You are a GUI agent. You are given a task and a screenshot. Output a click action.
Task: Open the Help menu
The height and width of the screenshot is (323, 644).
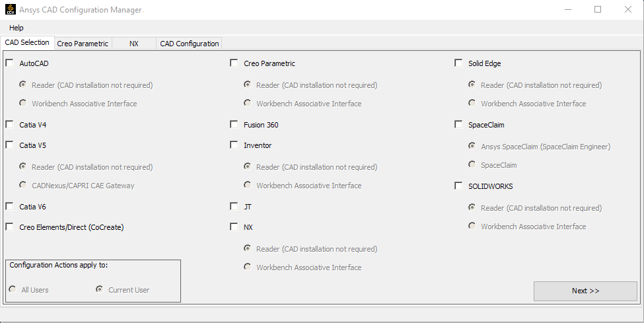[x=17, y=28]
